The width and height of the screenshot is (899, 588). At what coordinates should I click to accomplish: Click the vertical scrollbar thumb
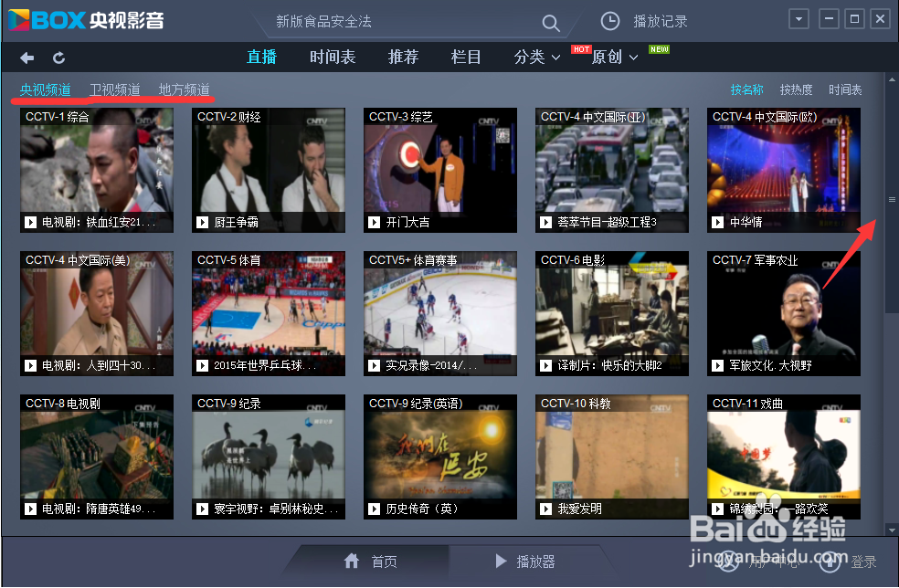[892, 199]
